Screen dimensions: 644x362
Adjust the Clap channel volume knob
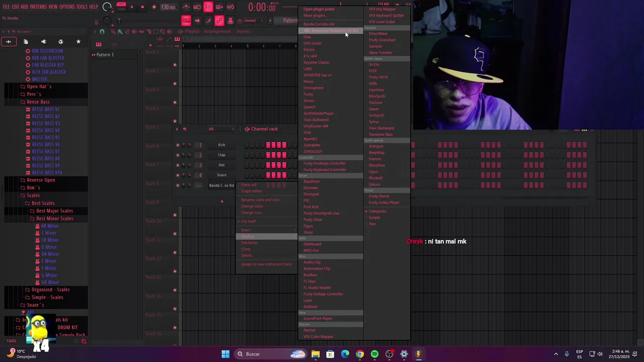pyautogui.click(x=189, y=155)
